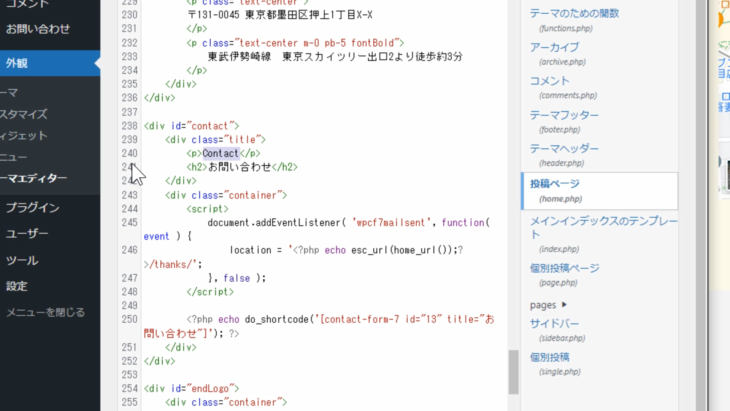Click div id="contact" on line 238
The image size is (730, 411).
[x=191, y=126]
